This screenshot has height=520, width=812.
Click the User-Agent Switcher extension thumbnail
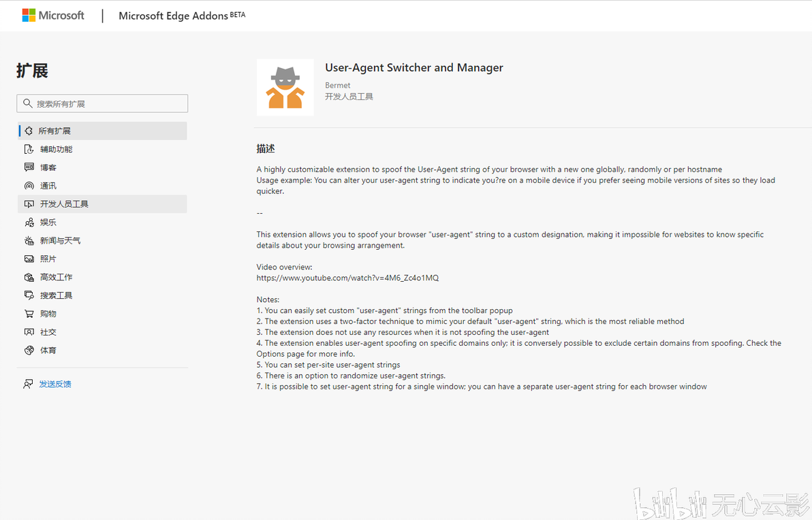click(285, 87)
